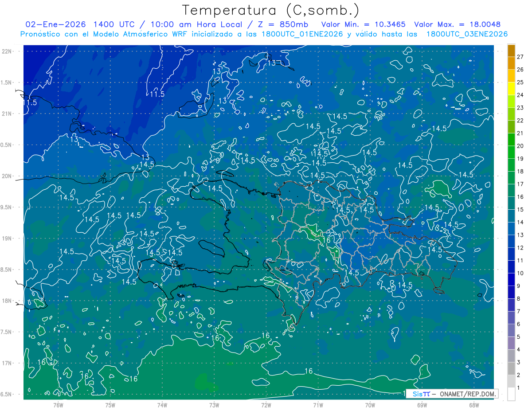The image size is (532, 411).
Task: Click the 'Temperatura (C,somb.)' chart title
Action: [271, 10]
